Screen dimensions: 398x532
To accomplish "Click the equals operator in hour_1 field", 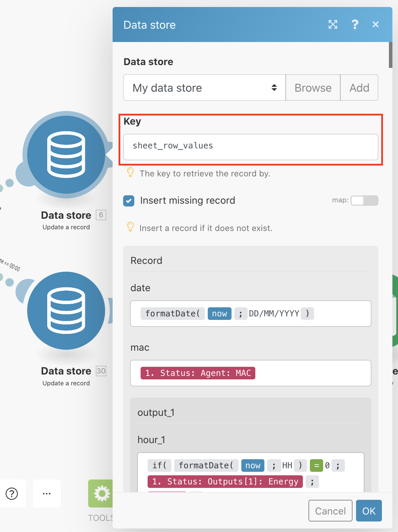I will pyautogui.click(x=316, y=465).
